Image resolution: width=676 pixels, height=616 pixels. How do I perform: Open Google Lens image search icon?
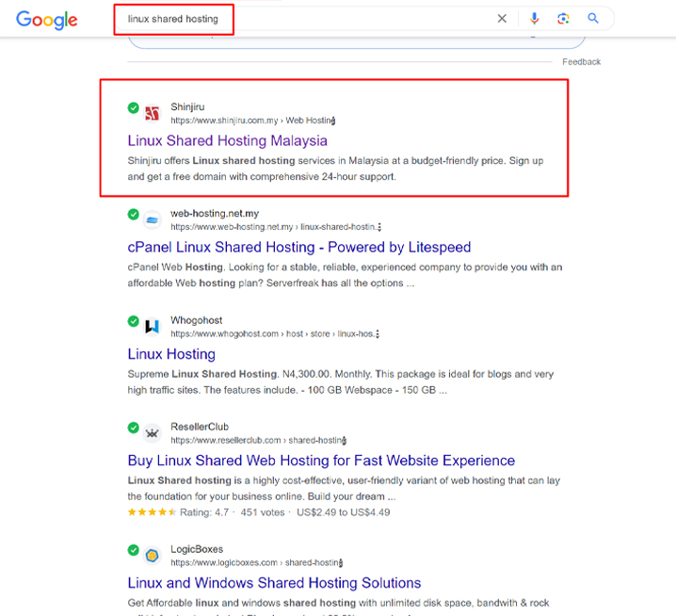pyautogui.click(x=563, y=19)
